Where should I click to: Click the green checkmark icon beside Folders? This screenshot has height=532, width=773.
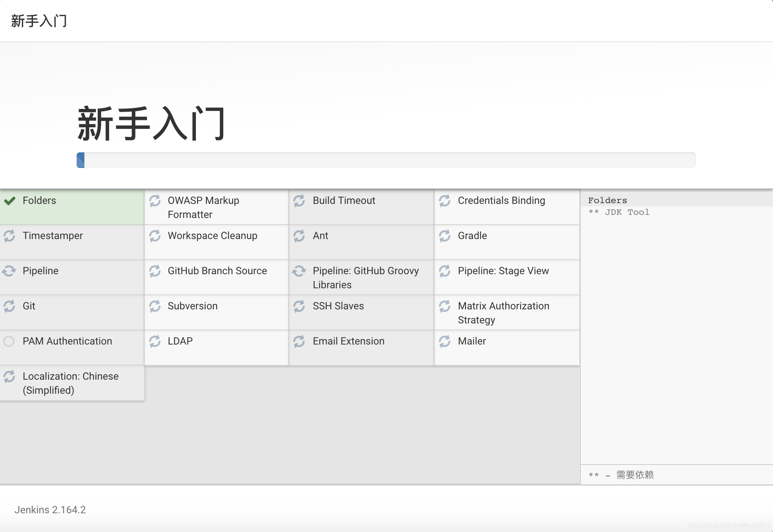10,201
